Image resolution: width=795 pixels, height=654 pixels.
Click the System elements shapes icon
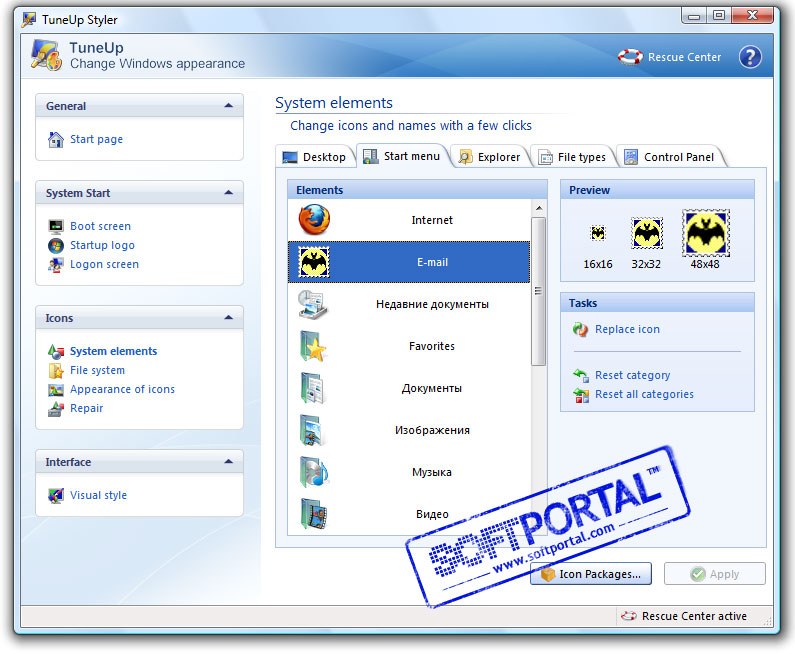point(56,351)
